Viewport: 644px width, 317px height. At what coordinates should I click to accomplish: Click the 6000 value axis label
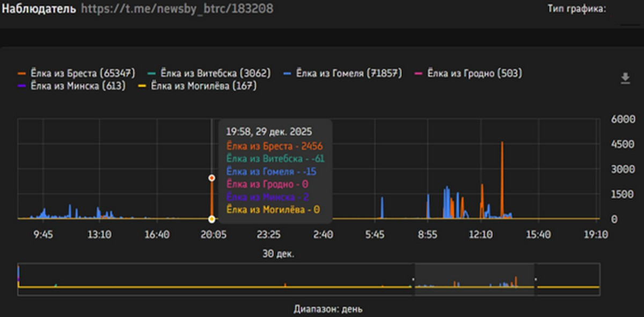623,119
